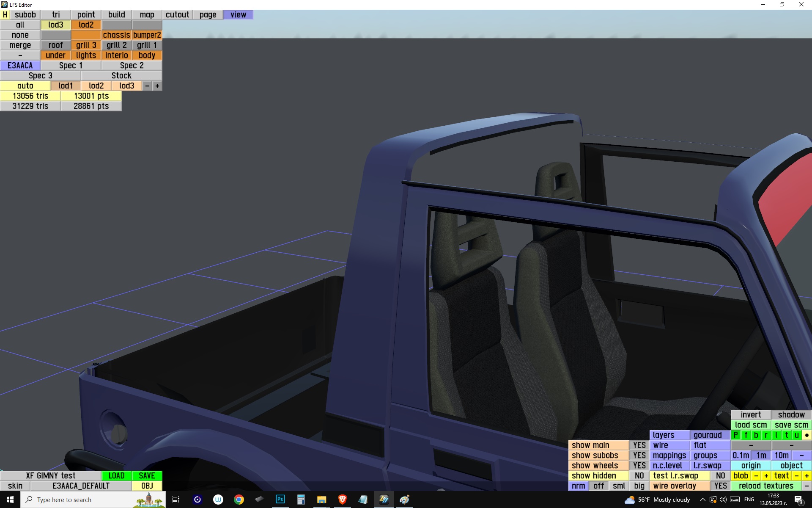The width and height of the screenshot is (812, 508).
Task: Click the dash button below merge
Action: coord(20,55)
